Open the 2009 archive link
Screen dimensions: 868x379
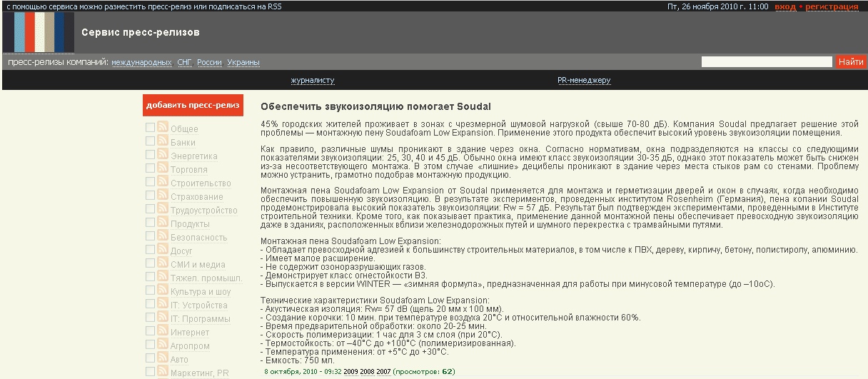(x=351, y=371)
